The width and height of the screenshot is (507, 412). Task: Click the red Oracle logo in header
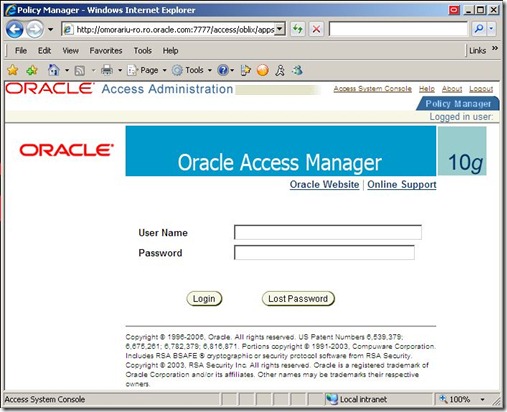49,88
